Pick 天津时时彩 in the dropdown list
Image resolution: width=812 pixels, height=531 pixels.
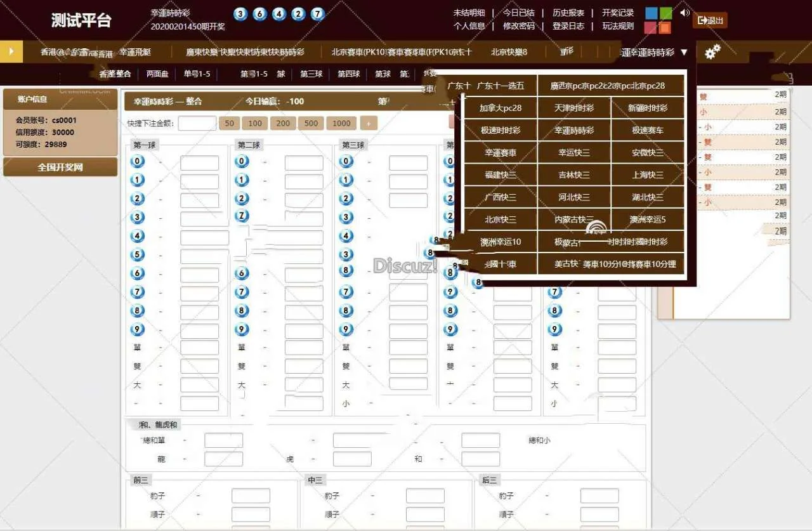point(574,108)
